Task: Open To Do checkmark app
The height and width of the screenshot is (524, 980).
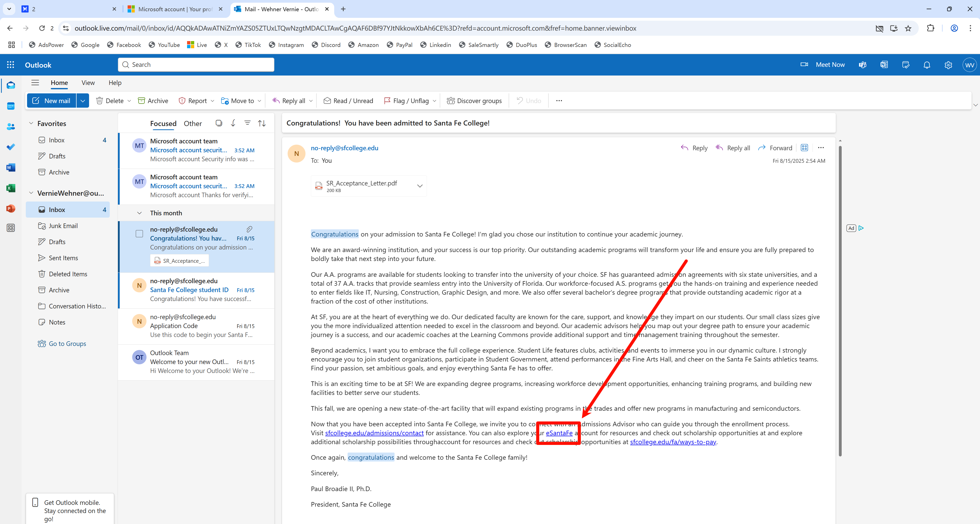Action: 11,147
